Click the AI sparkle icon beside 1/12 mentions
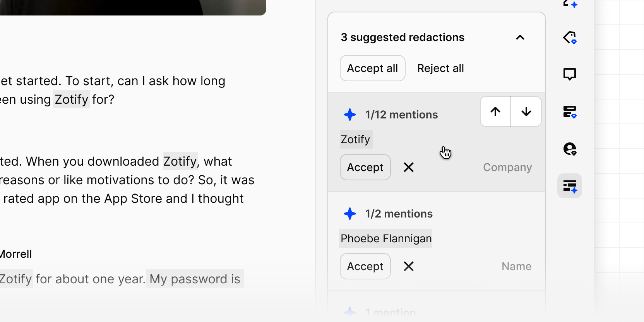The image size is (644, 322). pos(350,115)
